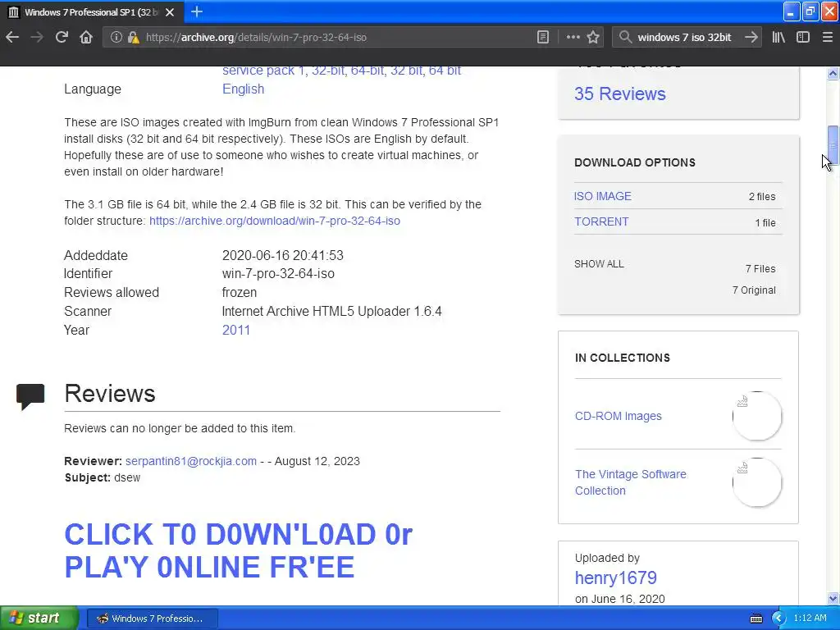This screenshot has height=630, width=840.
Task: Click the 7 Original text
Action: pos(754,290)
